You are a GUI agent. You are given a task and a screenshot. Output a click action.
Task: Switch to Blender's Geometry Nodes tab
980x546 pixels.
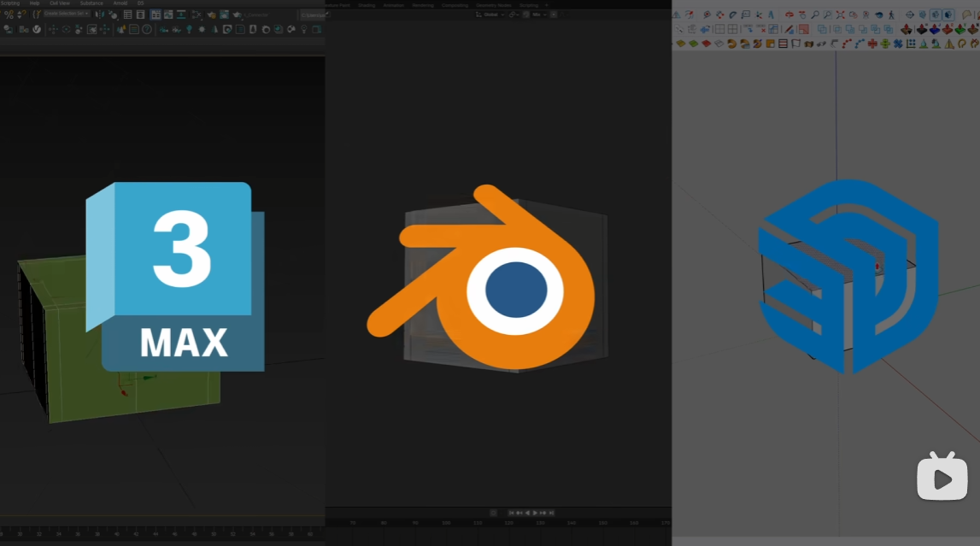pos(494,5)
